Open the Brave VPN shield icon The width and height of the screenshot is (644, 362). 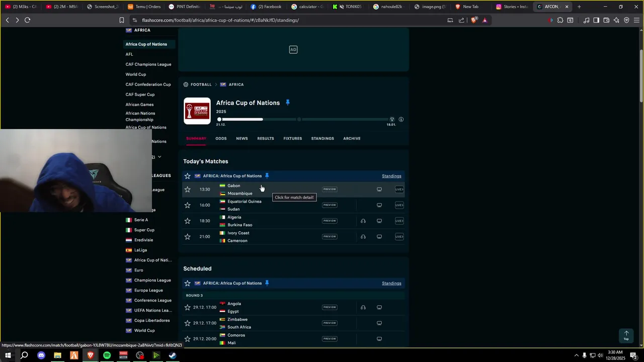click(x=626, y=20)
